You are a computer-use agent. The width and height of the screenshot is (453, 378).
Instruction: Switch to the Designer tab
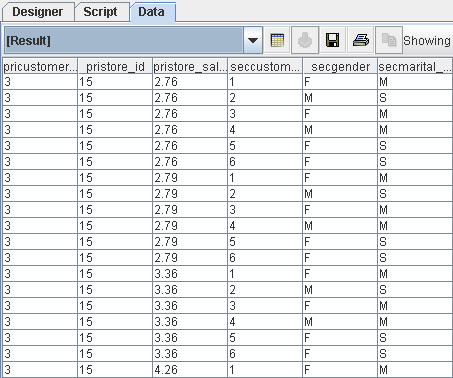pyautogui.click(x=38, y=12)
